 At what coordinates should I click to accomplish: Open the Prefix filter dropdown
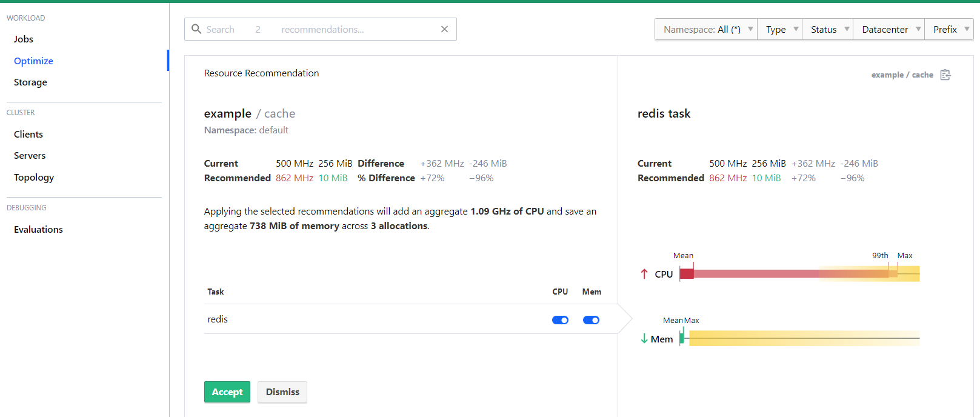[x=949, y=29]
